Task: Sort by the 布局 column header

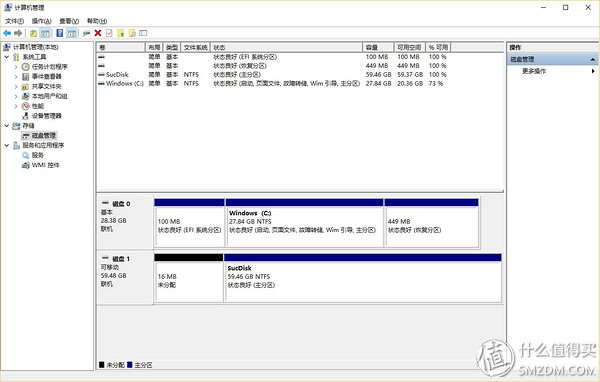Action: [154, 47]
